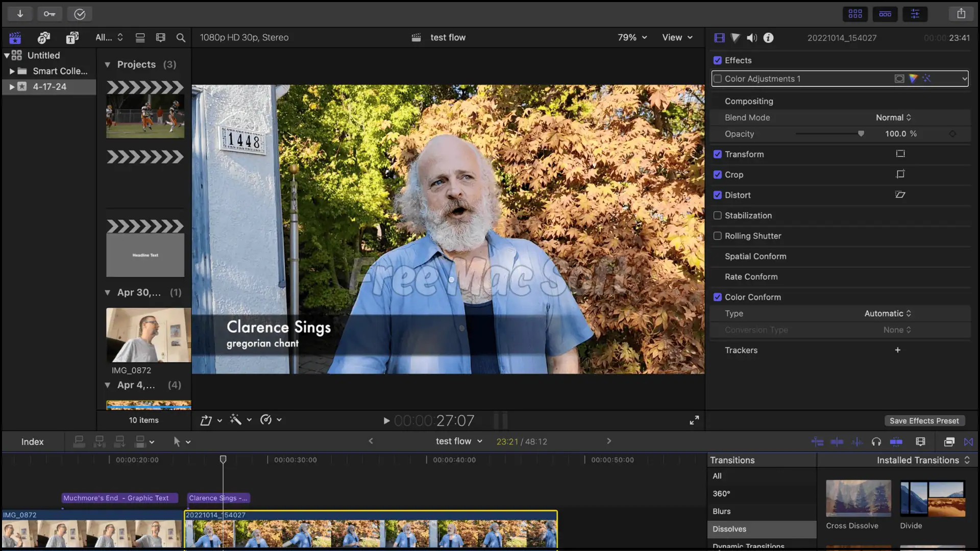This screenshot has height=551, width=980.
Task: Click Save Effects Preset
Action: (924, 420)
